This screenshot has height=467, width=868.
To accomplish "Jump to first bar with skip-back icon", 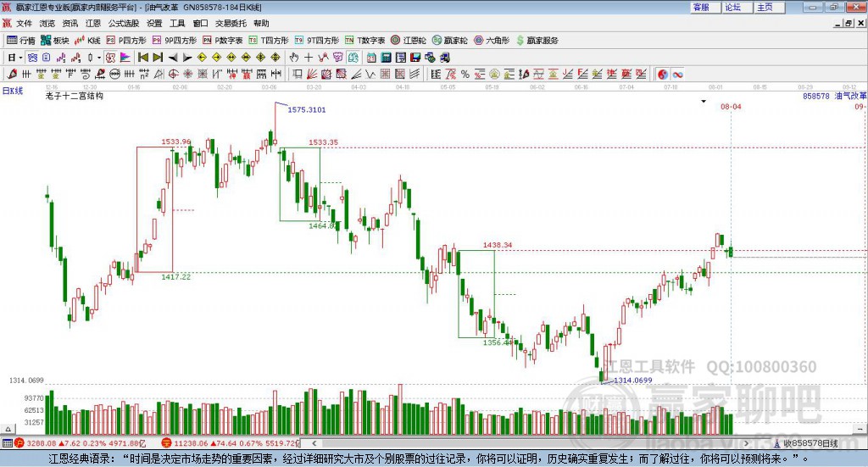I will [143, 58].
